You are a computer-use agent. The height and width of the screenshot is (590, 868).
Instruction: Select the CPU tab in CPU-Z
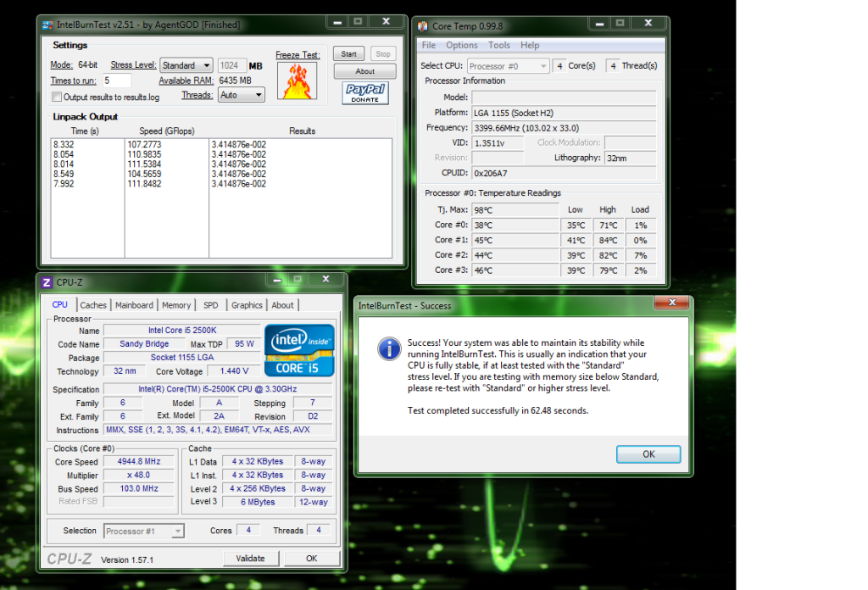pyautogui.click(x=60, y=304)
